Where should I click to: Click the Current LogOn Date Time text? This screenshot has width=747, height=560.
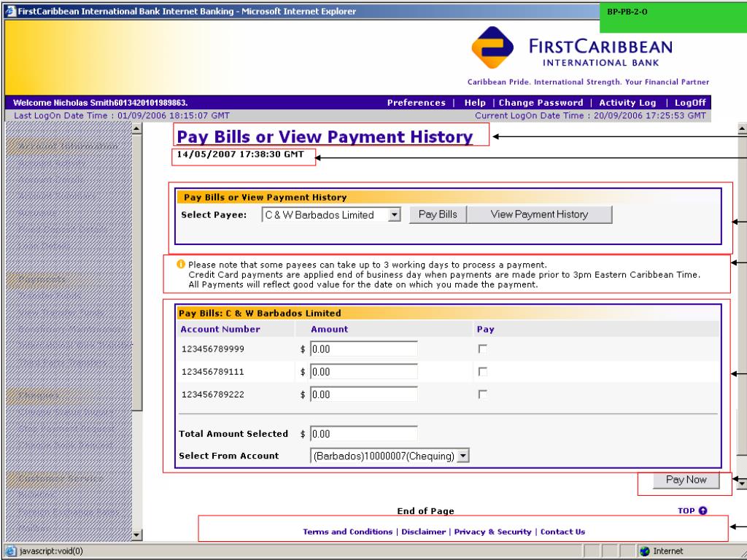[x=590, y=115]
